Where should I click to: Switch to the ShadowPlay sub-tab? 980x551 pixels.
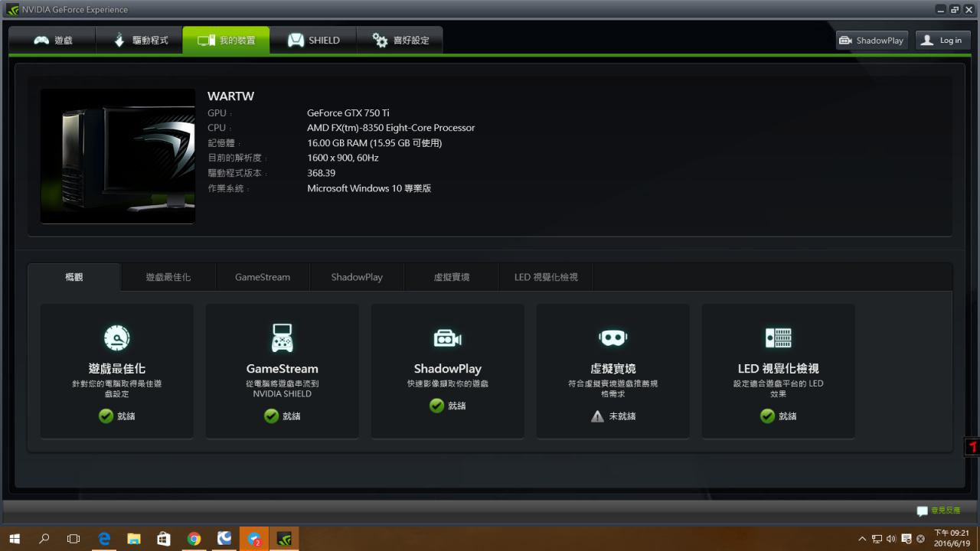[357, 277]
